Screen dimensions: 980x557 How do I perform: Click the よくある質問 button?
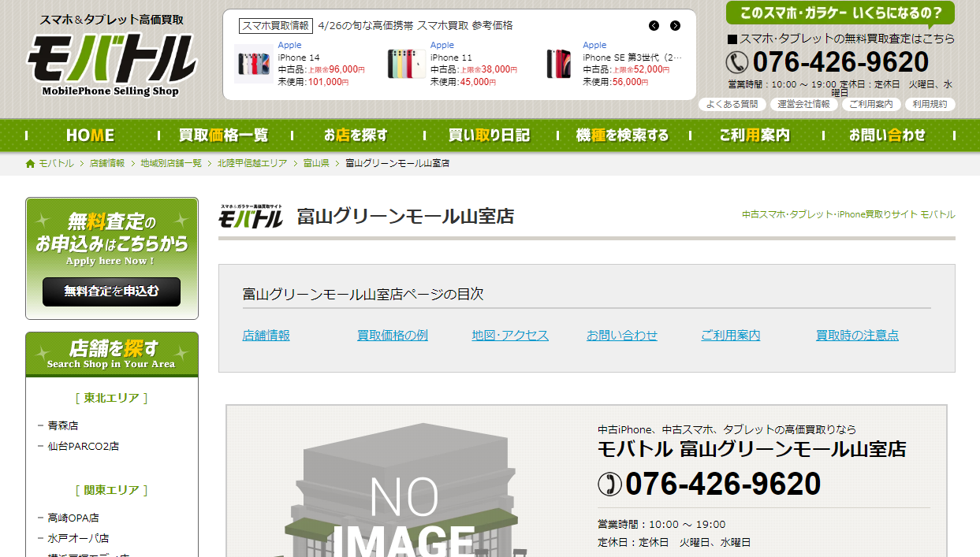732,104
